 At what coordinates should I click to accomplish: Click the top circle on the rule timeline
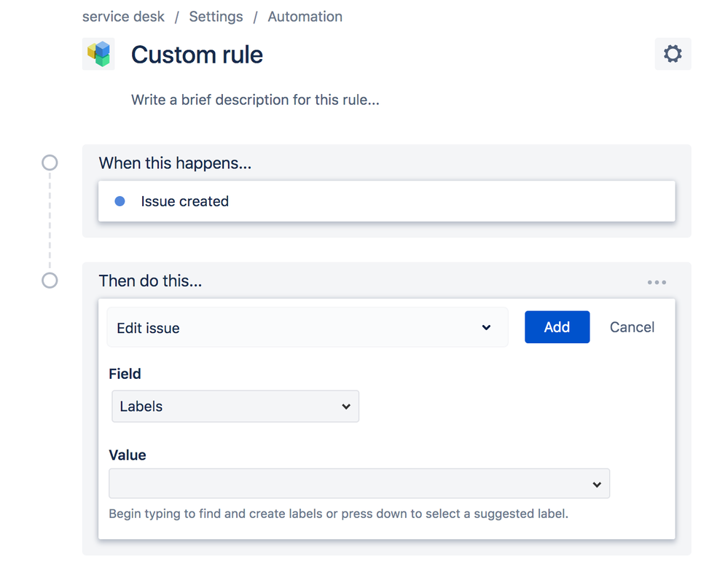tap(49, 162)
